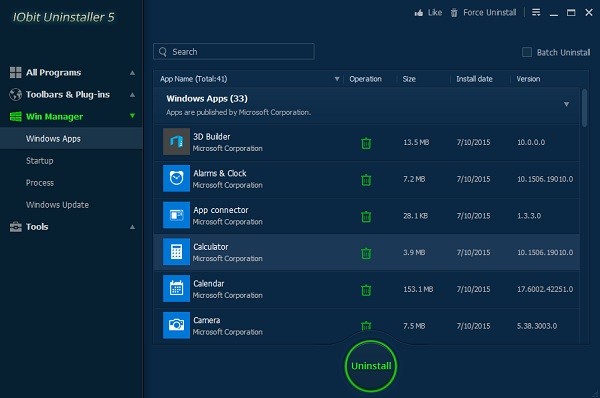Click version 17.6002.42251.0 of Calendar
This screenshot has width=600, height=398.
pos(545,289)
